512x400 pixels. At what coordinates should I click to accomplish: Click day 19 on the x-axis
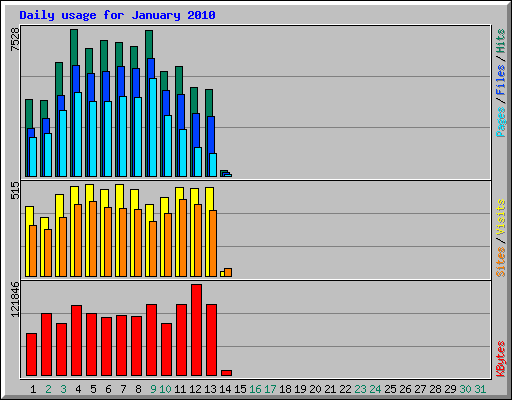(x=300, y=389)
